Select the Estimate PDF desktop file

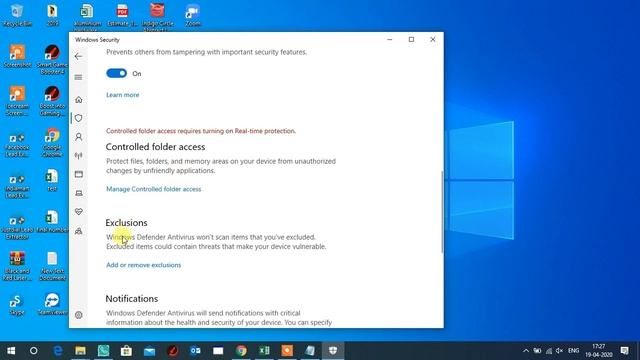tap(122, 15)
